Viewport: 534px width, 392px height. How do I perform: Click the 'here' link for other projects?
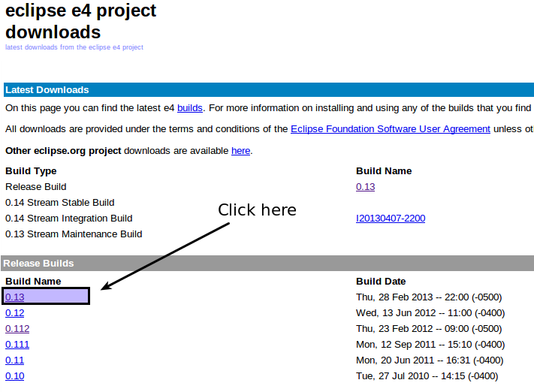[x=240, y=151]
